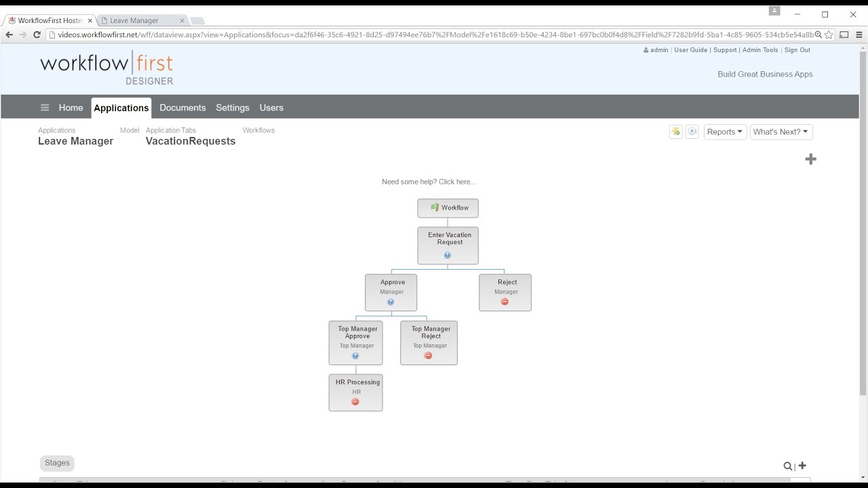This screenshot has height=488, width=868.
Task: Click the blue icon in the Approve node
Action: click(391, 302)
